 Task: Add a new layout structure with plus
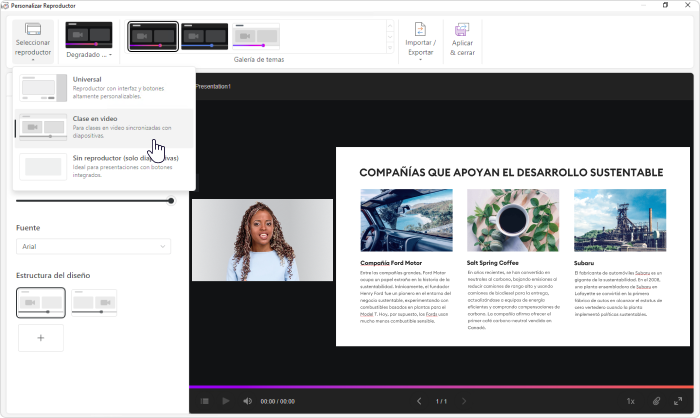41,338
